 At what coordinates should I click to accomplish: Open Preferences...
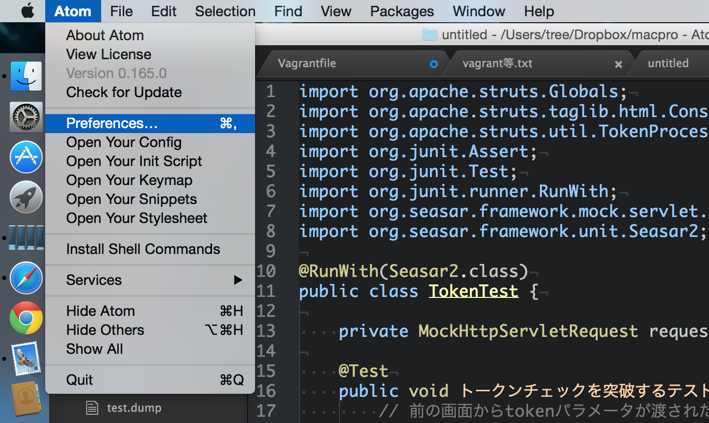pyautogui.click(x=150, y=123)
